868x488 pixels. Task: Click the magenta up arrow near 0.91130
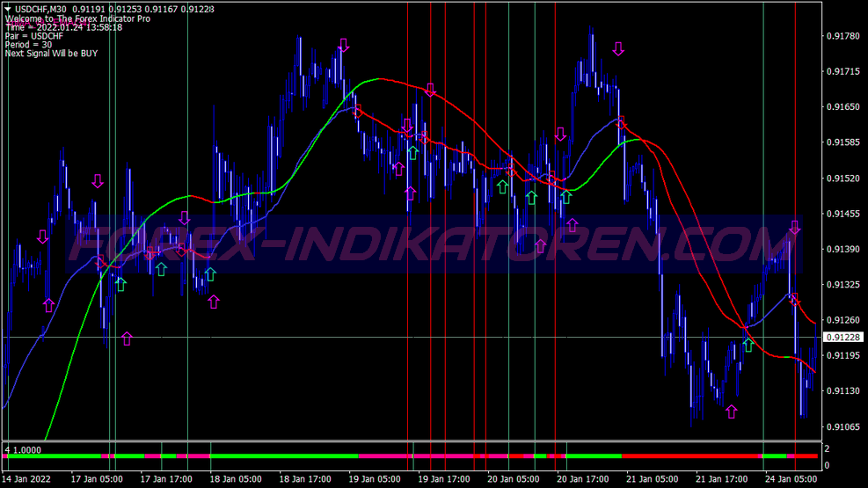coord(731,411)
